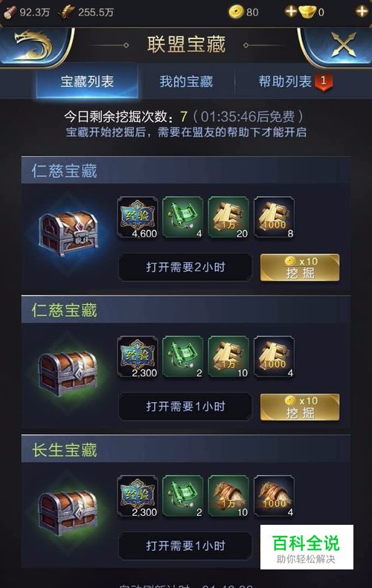This screenshot has height=588, width=372.
Task: Add gold ingots using the rightmost plus icon
Action: [362, 12]
